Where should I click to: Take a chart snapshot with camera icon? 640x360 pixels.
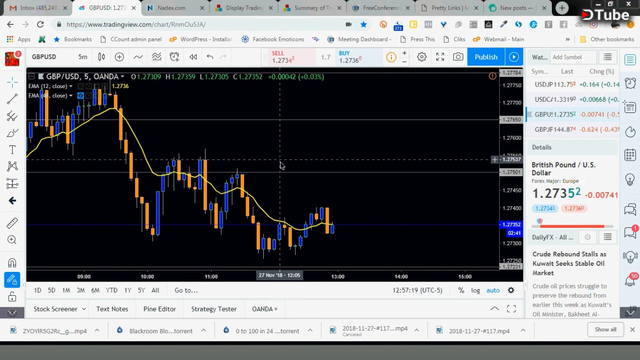click(x=458, y=57)
